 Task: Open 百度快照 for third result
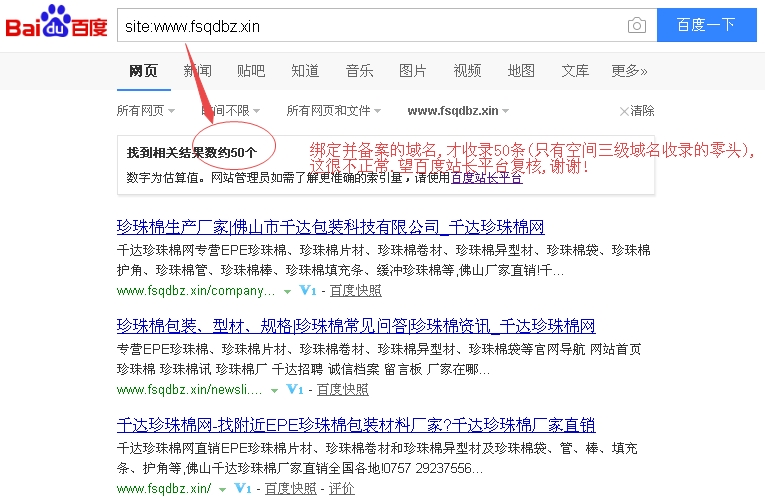(290, 488)
